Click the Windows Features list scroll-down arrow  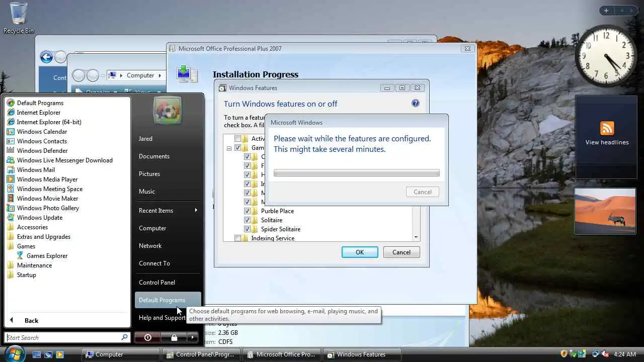(x=416, y=237)
